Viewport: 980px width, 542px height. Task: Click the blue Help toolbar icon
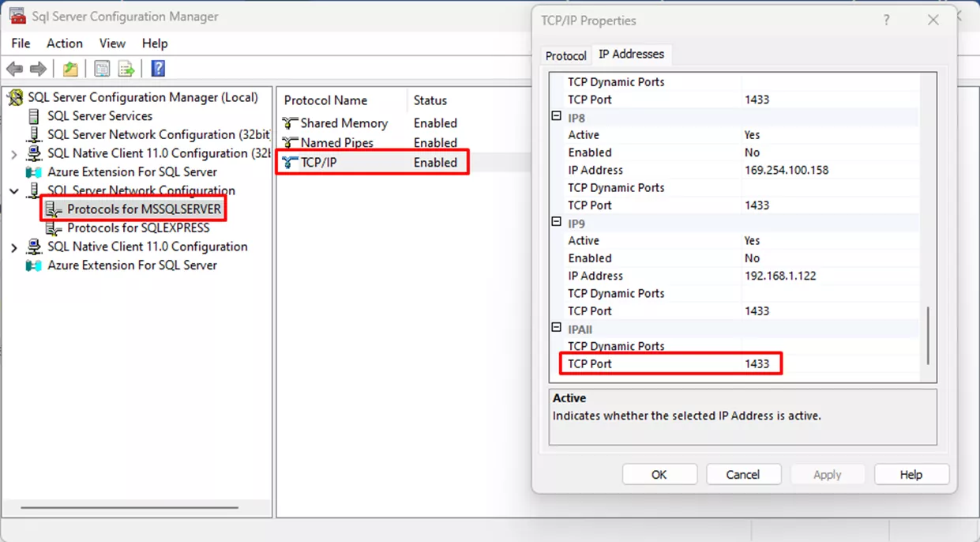coord(158,69)
